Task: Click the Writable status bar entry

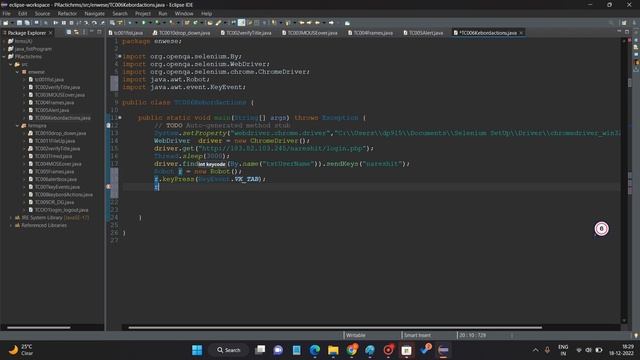Action: (x=356, y=335)
